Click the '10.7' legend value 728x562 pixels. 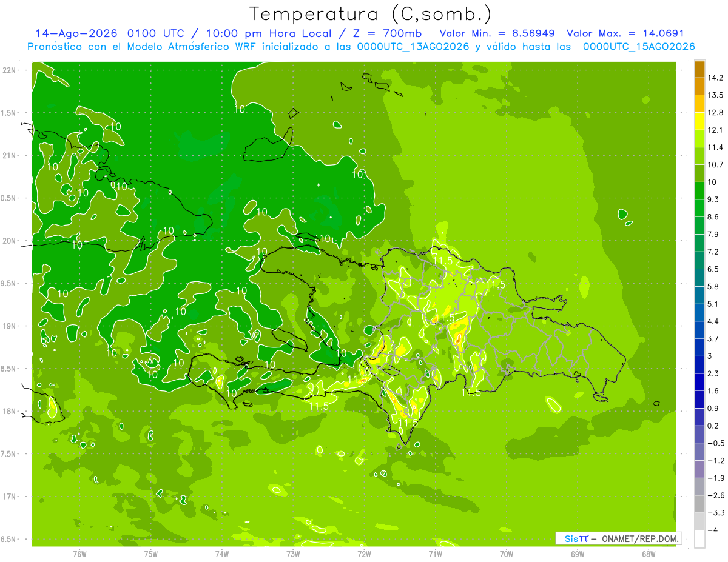tap(715, 164)
